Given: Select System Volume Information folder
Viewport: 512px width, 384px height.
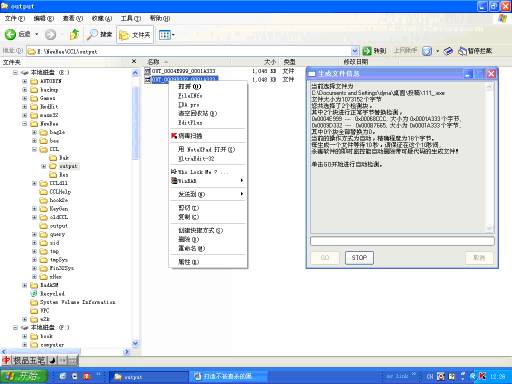Looking at the screenshot, I should tap(73, 302).
